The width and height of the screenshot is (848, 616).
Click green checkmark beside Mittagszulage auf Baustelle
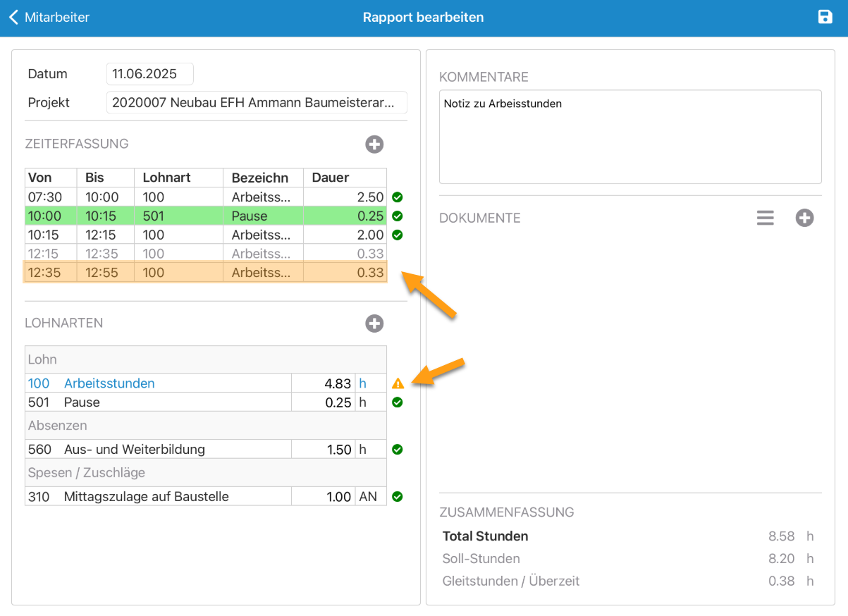(x=398, y=497)
